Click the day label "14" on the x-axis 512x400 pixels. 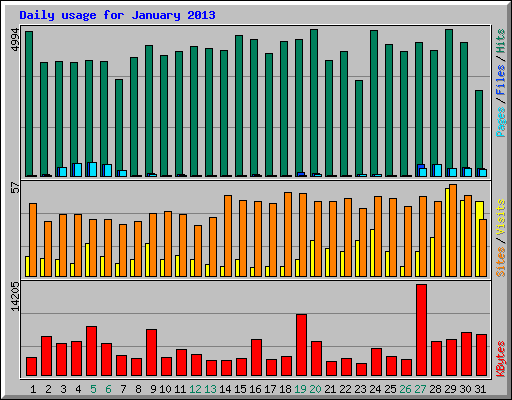point(226,389)
